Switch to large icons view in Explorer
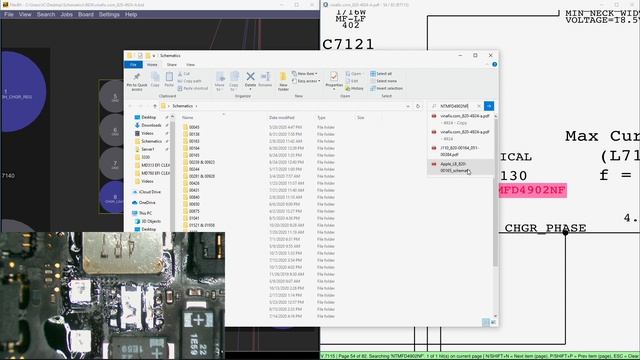 tap(493, 322)
